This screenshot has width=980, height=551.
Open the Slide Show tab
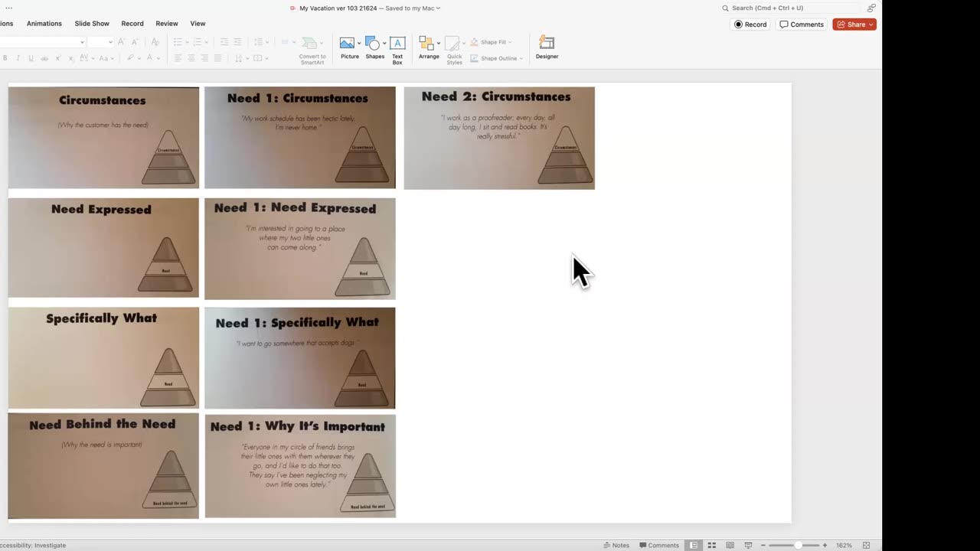pos(92,24)
